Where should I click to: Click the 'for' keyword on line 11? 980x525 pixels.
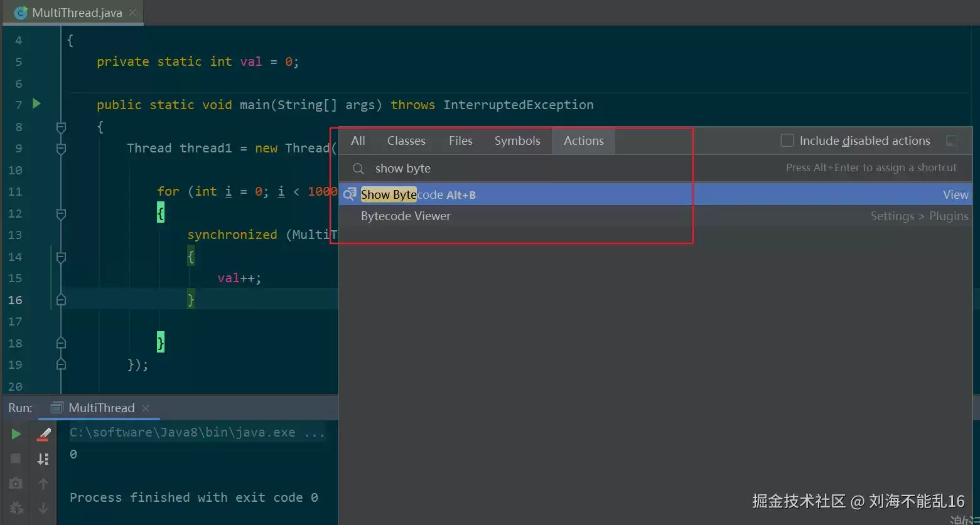(168, 191)
